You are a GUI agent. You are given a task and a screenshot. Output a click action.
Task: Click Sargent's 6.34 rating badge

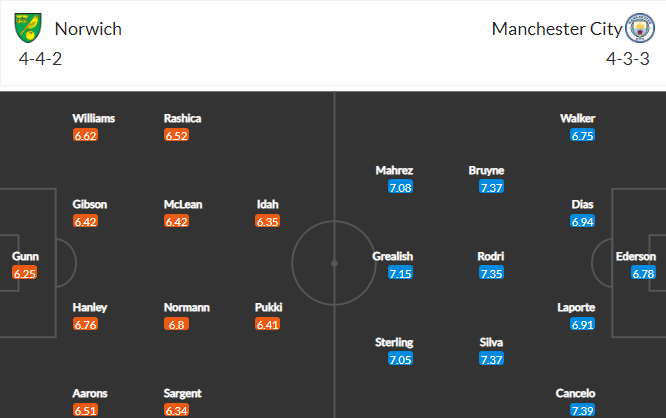click(x=176, y=410)
